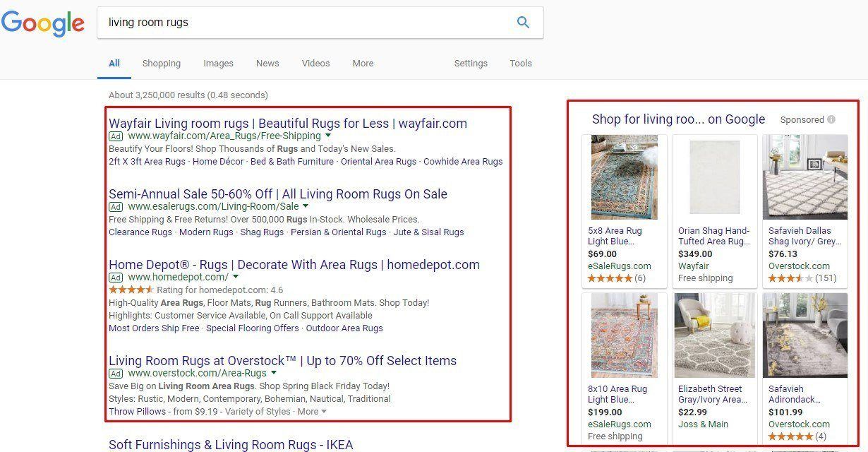Open dropdown arrow next to wayfair.com URL

(x=327, y=136)
